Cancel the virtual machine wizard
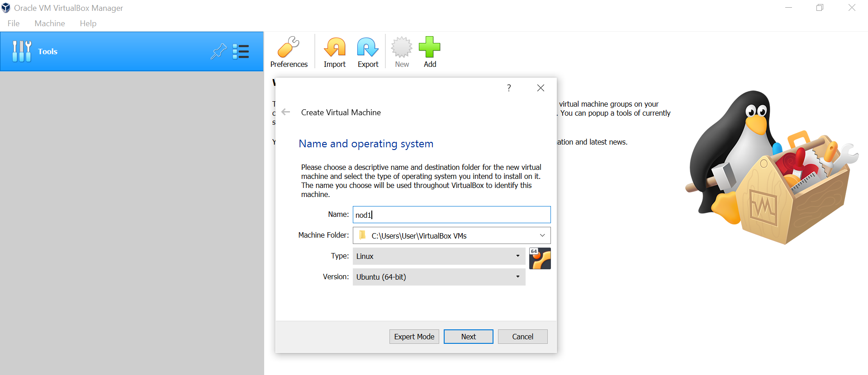868x375 pixels. click(x=523, y=337)
